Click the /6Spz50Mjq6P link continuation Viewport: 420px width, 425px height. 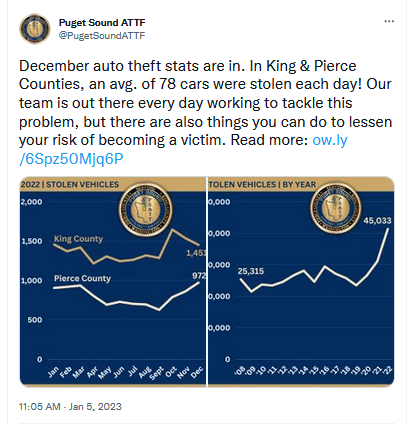click(71, 159)
